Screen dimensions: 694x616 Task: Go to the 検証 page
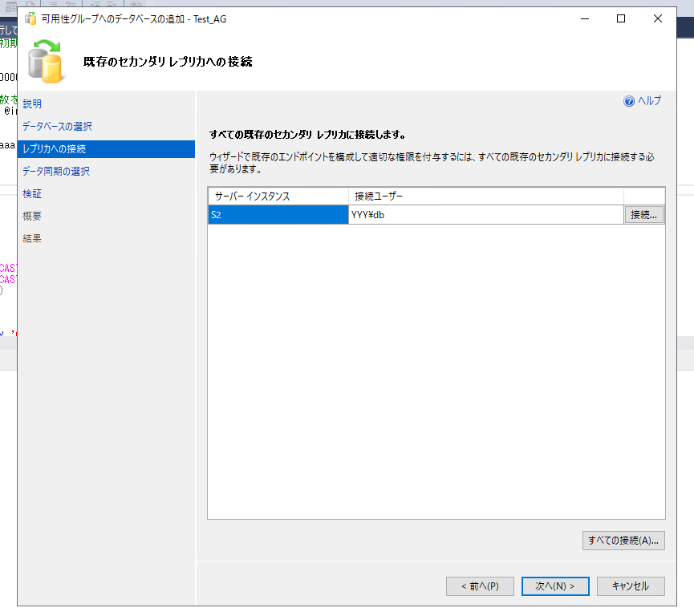(32, 194)
